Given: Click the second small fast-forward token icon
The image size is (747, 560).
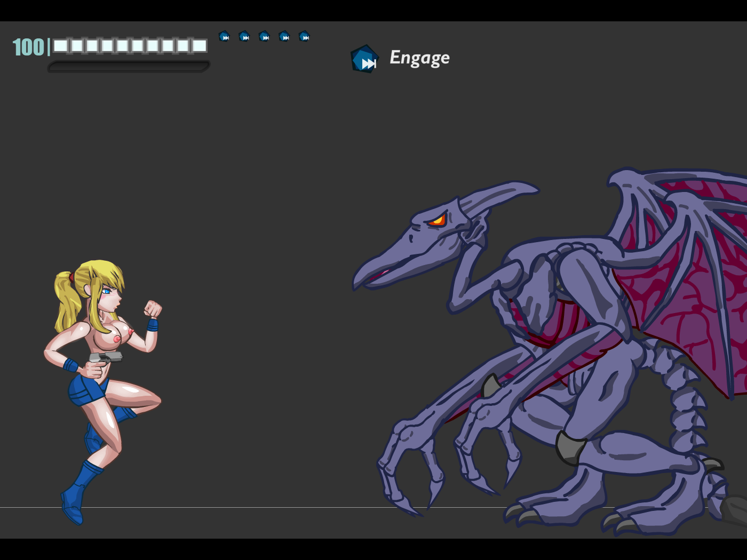Looking at the screenshot, I should (x=244, y=36).
